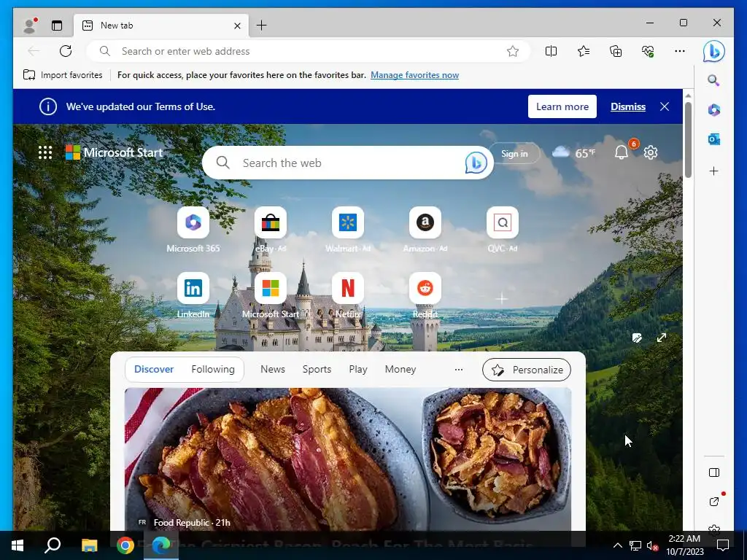Image resolution: width=747 pixels, height=560 pixels.
Task: Click Manage favorites now link
Action: tap(414, 75)
